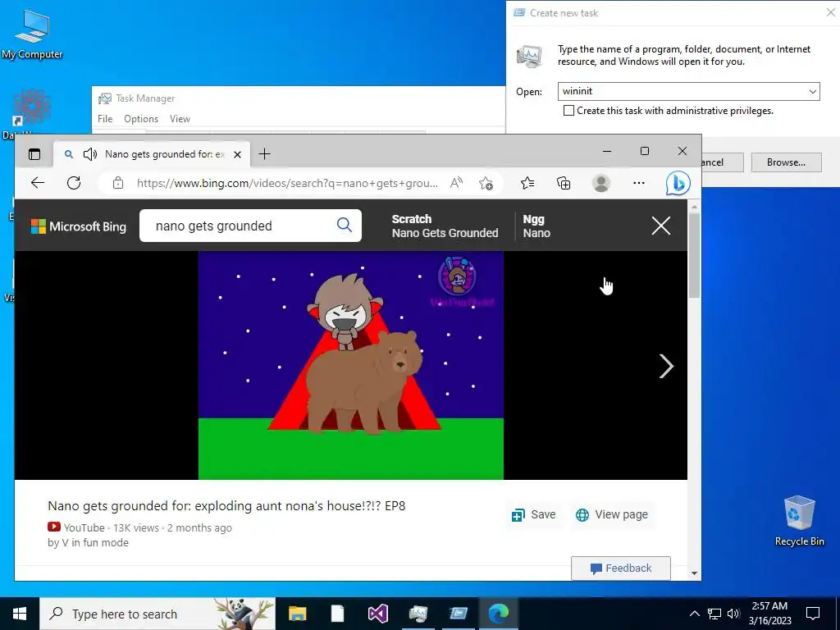Open File Explorer from the taskbar

297,614
